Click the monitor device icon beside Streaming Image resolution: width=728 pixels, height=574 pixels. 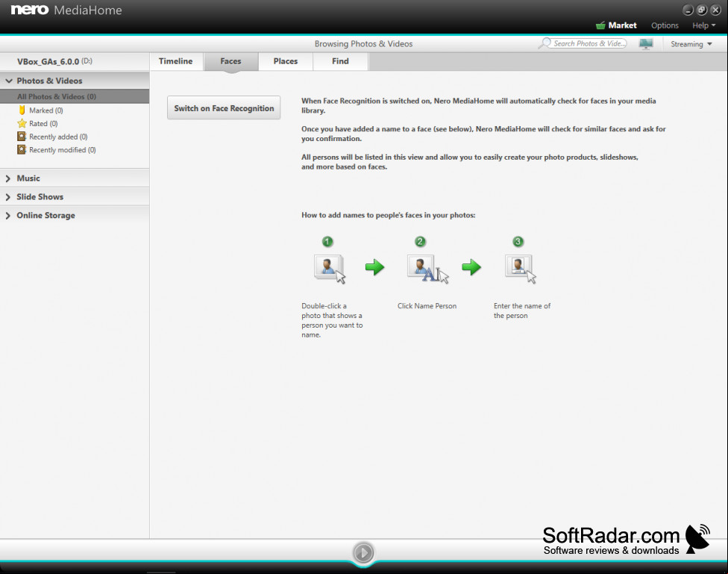coord(646,44)
